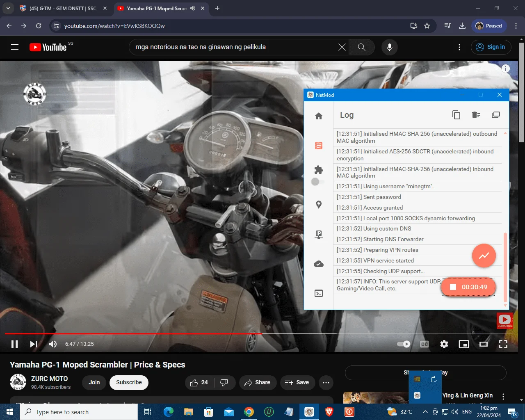Collapse system tray hidden icons chevron
525x420 pixels.
point(425,412)
